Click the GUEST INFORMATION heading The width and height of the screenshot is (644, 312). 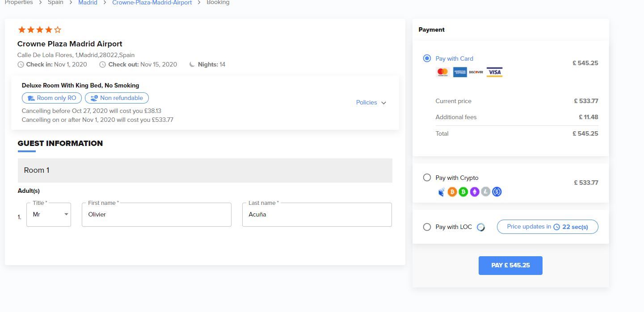(60, 143)
